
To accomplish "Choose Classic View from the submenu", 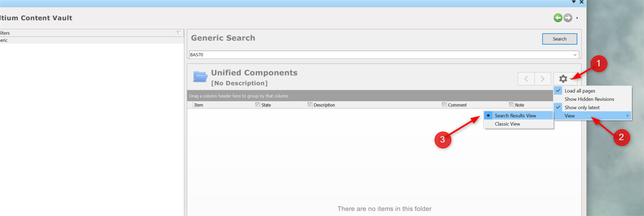I will pyautogui.click(x=507, y=124).
